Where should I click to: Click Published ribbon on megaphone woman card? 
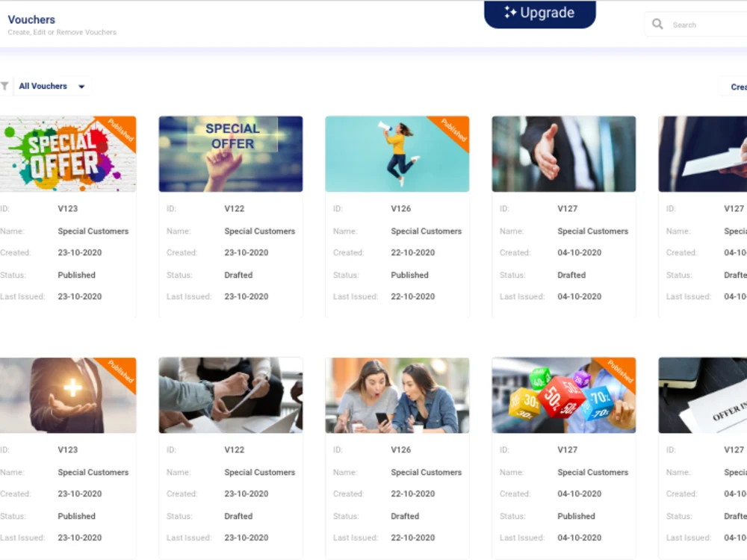point(453,129)
